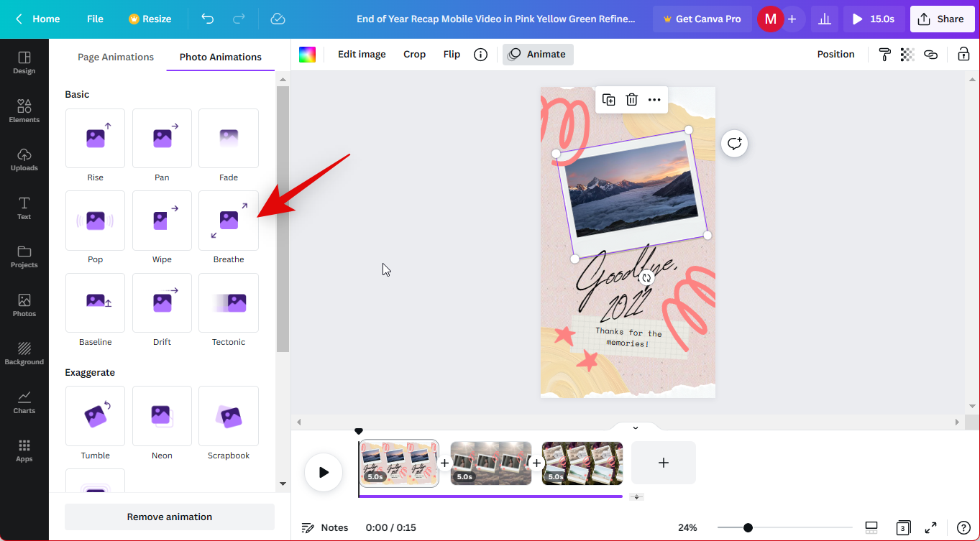Apply the Fade photo animation

(x=229, y=139)
